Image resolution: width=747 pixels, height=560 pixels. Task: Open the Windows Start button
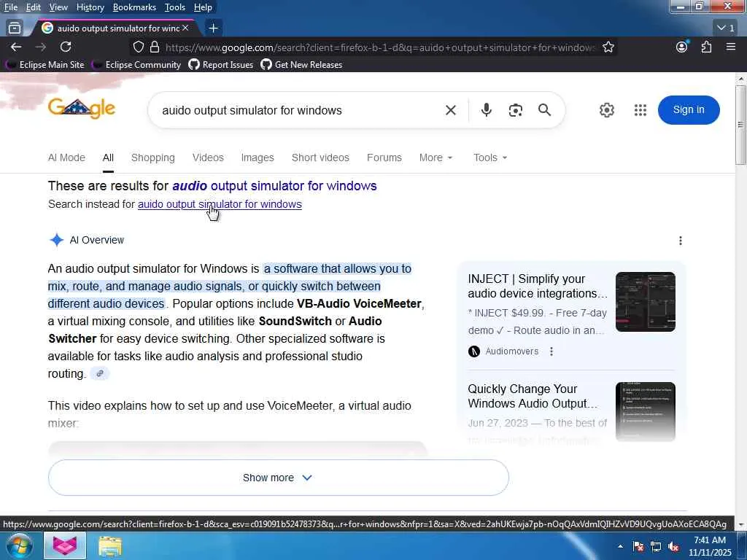tap(19, 545)
